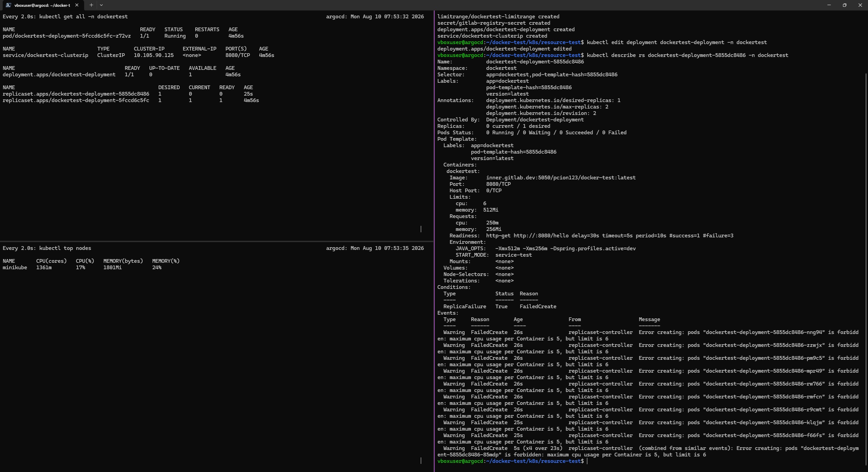868x472 pixels.
Task: Click the 17% CPU percentage value
Action: pyautogui.click(x=81, y=268)
